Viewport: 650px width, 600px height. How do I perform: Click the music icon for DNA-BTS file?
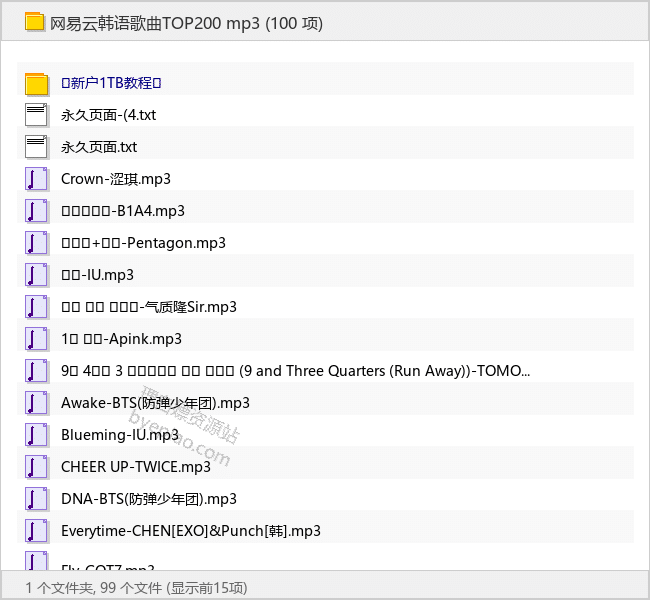click(36, 499)
